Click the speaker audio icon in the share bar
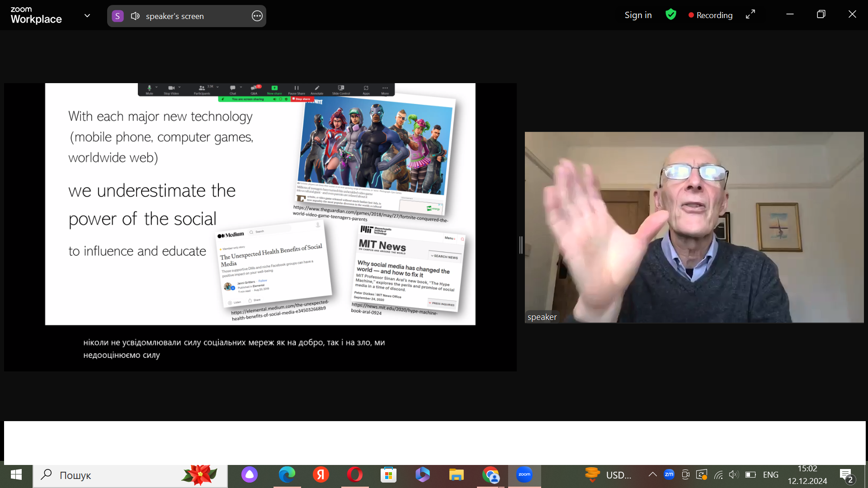 [x=135, y=16]
